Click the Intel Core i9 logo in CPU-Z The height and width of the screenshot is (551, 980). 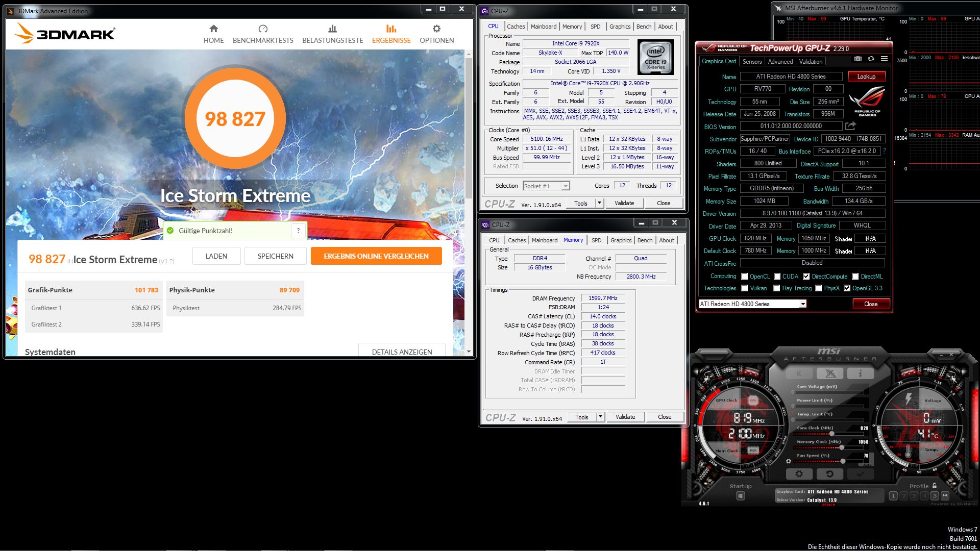tap(655, 58)
